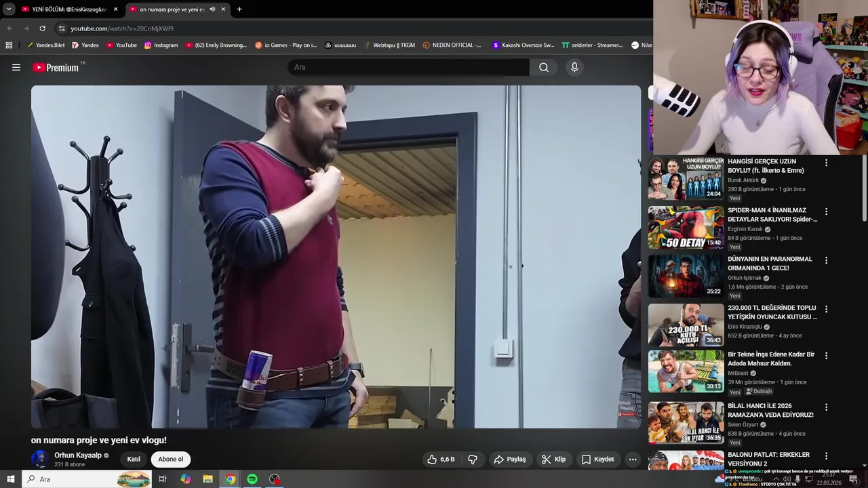Go back in browser history
The height and width of the screenshot is (488, 868).
point(9,28)
